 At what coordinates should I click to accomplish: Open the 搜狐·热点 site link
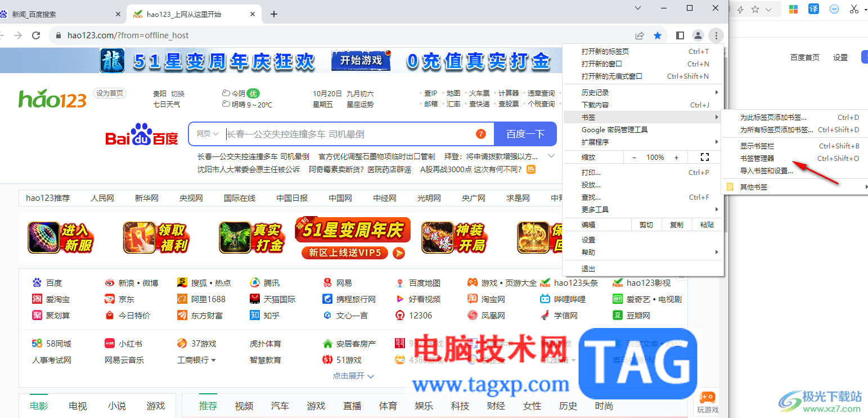(204, 283)
